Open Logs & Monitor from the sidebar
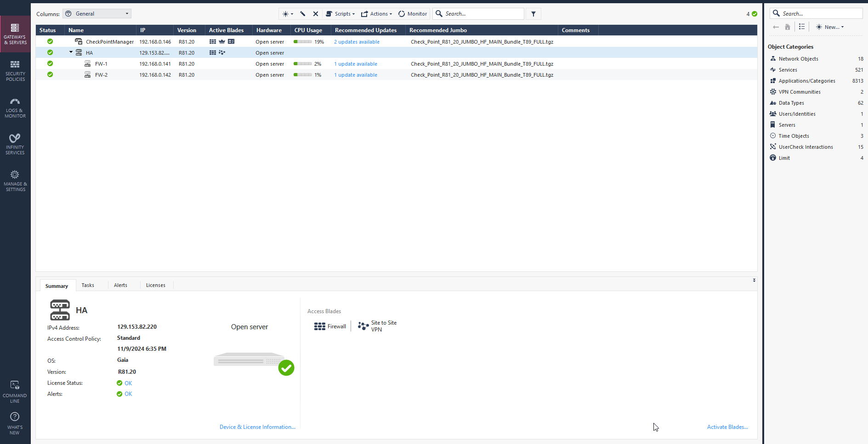868x444 pixels. (15, 107)
